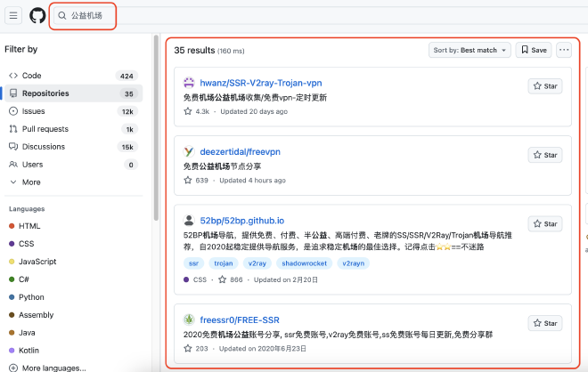This screenshot has width=588, height=372.
Task: Open the hamburger navigation menu
Action: pyautogui.click(x=13, y=15)
